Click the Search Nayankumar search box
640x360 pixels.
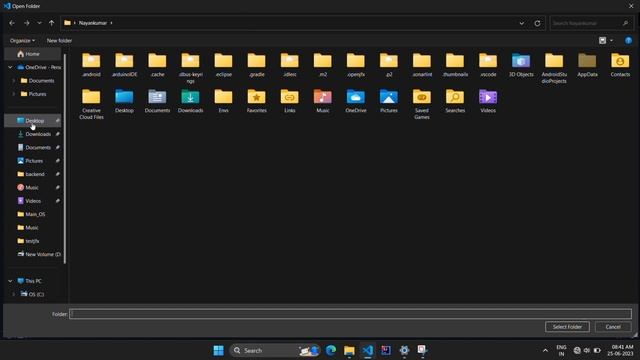pyautogui.click(x=590, y=23)
